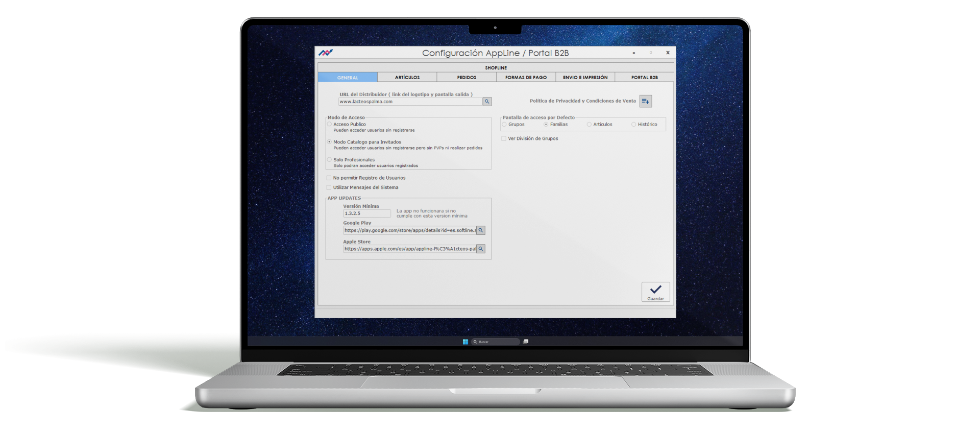Switch to the PORTAL B2B tab
The image size is (980, 430).
(645, 78)
